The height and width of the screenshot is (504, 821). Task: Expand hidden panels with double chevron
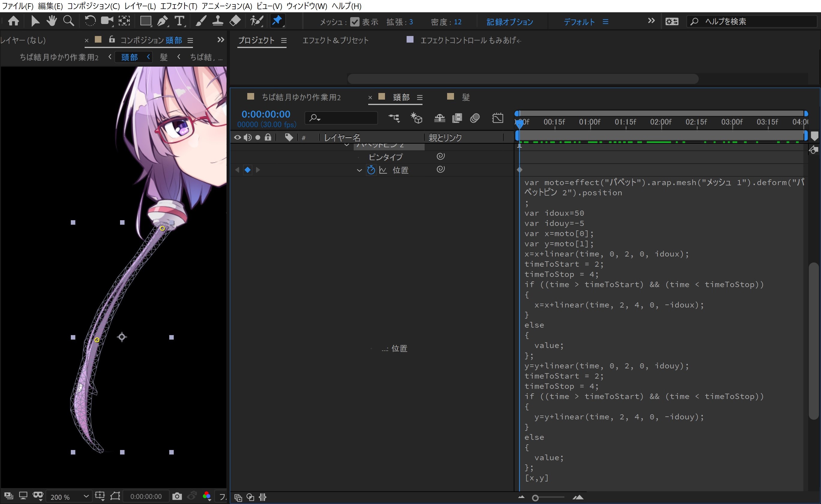(220, 40)
